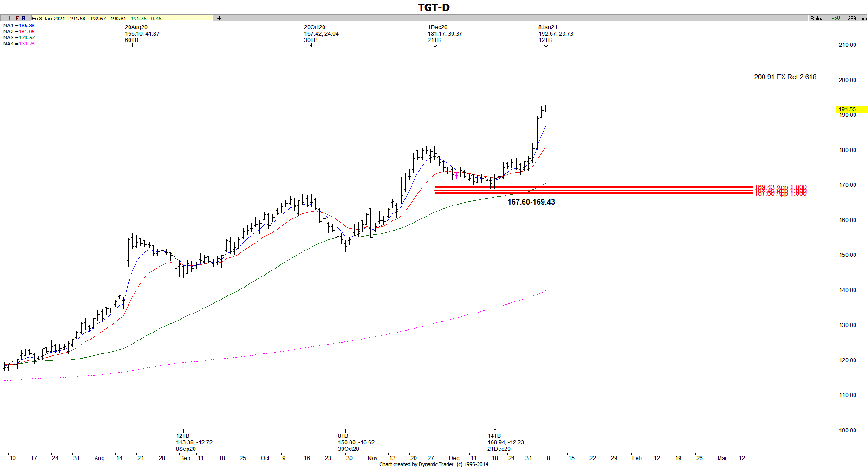The width and height of the screenshot is (868, 468).
Task: Click the MA1 = 186.88 label
Action: pyautogui.click(x=19, y=26)
